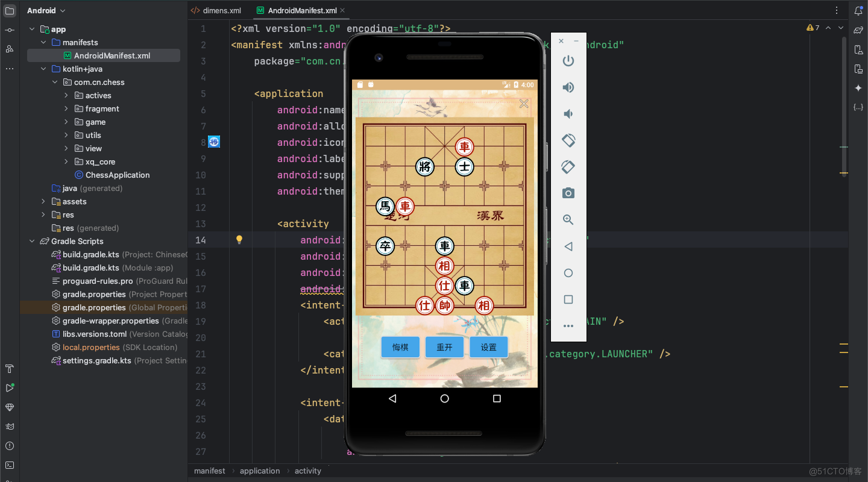This screenshot has width=868, height=482.
Task: Open the Device Manager icon in right sidebar
Action: pos(858,49)
